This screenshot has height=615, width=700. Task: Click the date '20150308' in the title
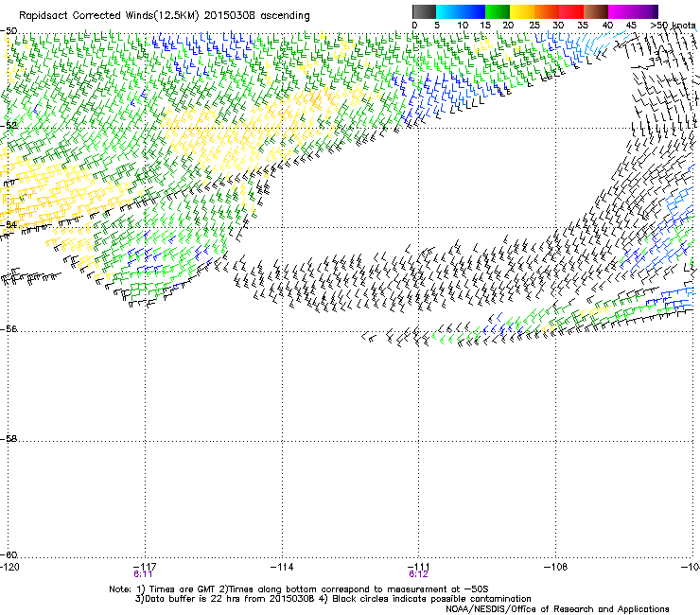pos(230,16)
